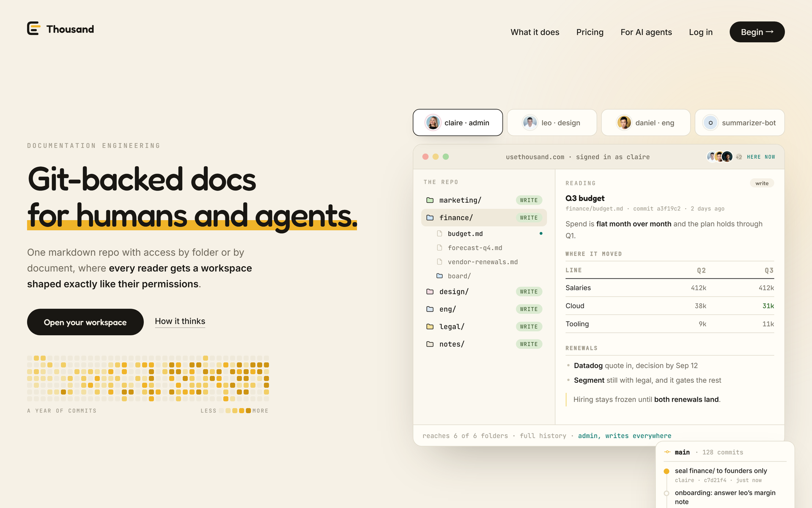
Task: Click the '128 commits' text
Action: click(x=722, y=452)
